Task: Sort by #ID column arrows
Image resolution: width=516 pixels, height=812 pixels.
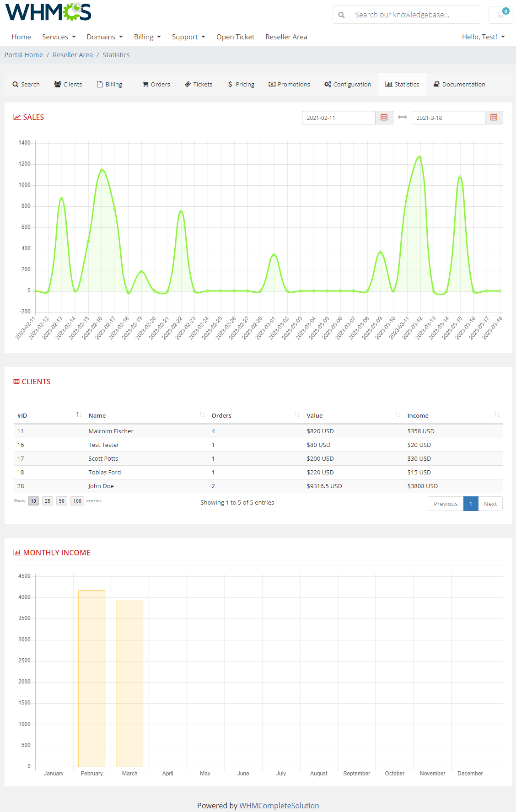Action: pos(79,415)
